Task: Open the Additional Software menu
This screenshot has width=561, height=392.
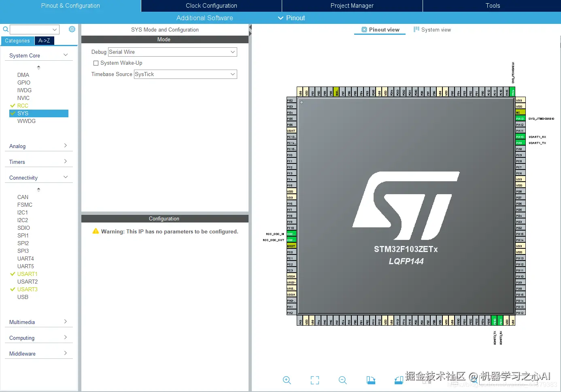Action: click(x=204, y=18)
